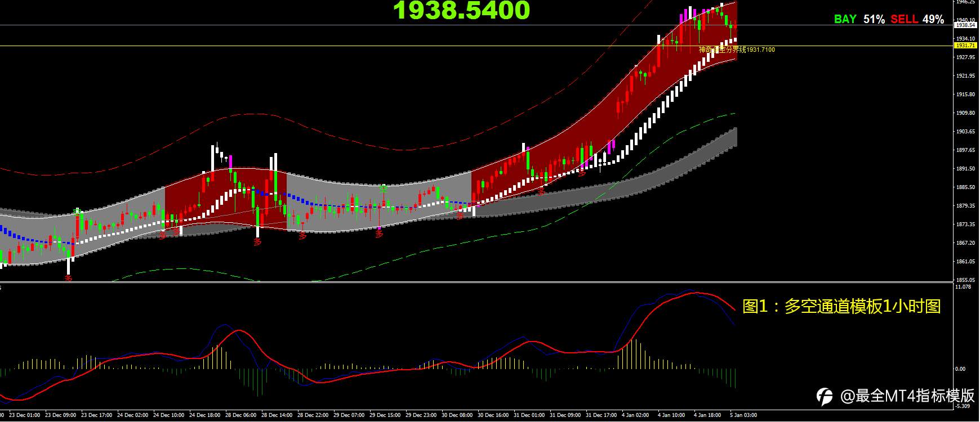Click the 24 Dec 10:00 time label
This screenshot has width=980, height=422.
(x=169, y=415)
